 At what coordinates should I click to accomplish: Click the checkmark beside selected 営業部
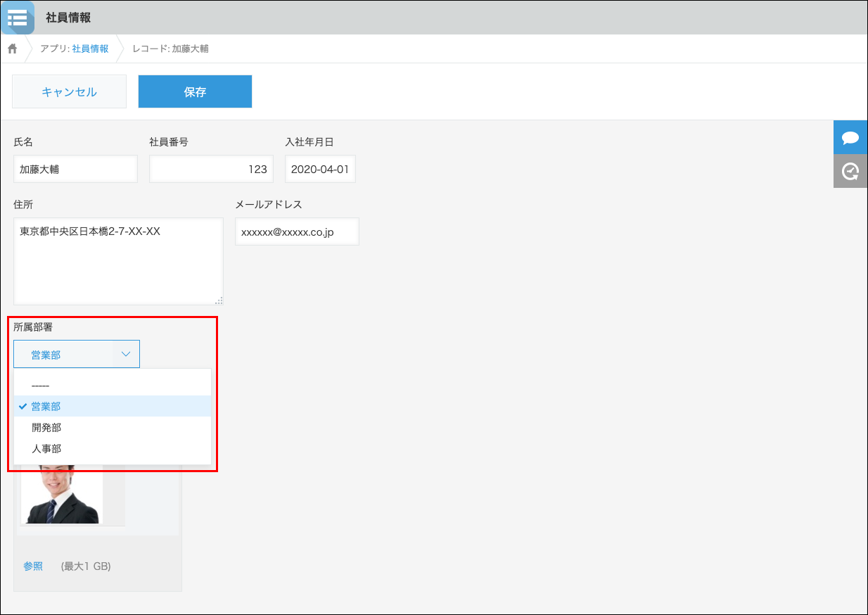23,406
